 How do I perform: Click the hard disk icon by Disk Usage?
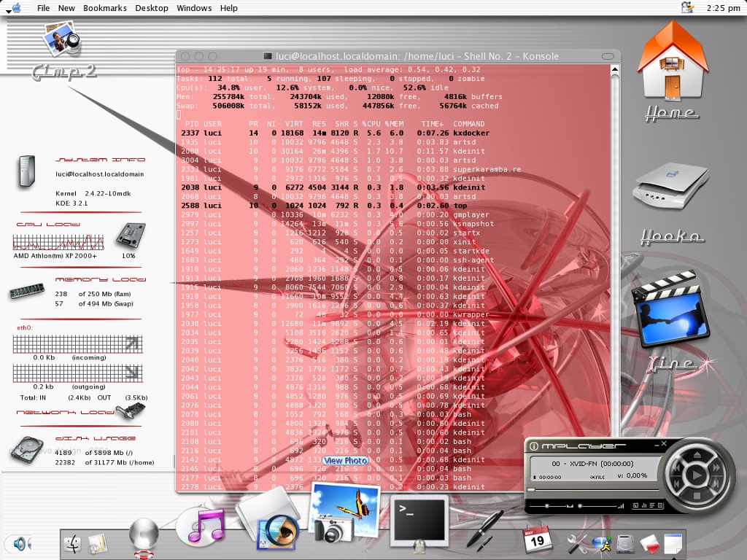coord(27,449)
